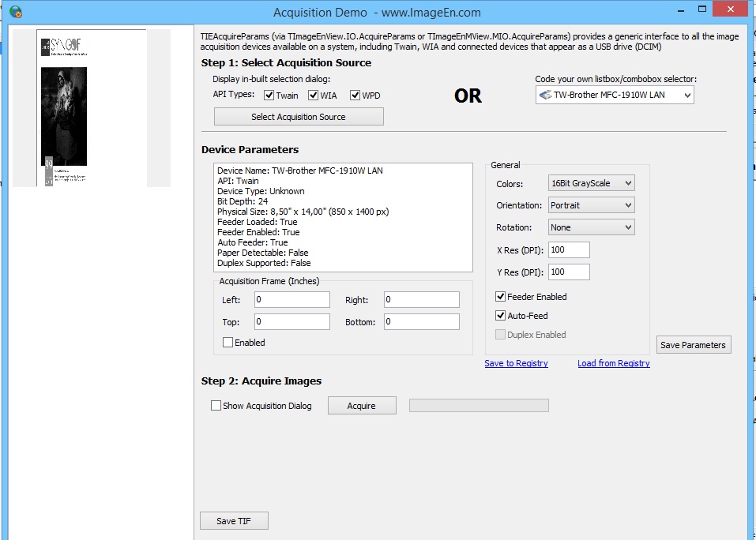Click the 'Device Name: TW-Brother MFC-1910W LAN' line
756x540 pixels.
click(300, 171)
